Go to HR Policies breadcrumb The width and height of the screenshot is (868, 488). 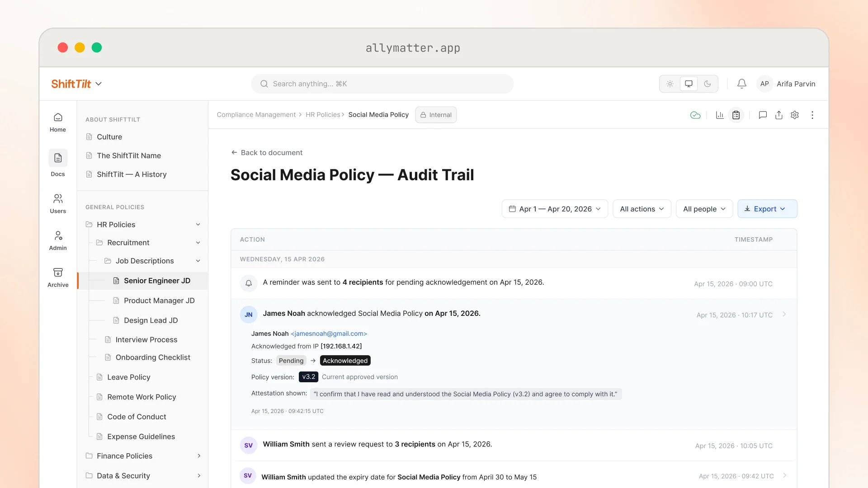tap(323, 115)
